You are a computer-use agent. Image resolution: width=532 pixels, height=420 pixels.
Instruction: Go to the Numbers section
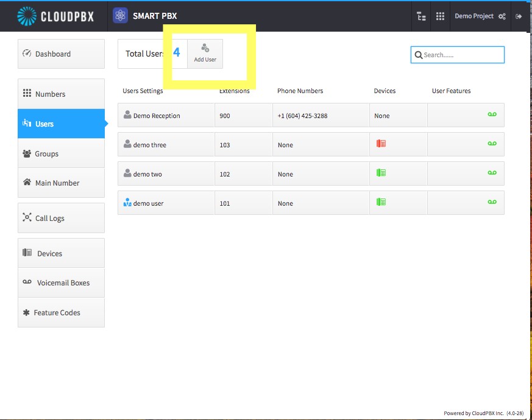pos(61,94)
